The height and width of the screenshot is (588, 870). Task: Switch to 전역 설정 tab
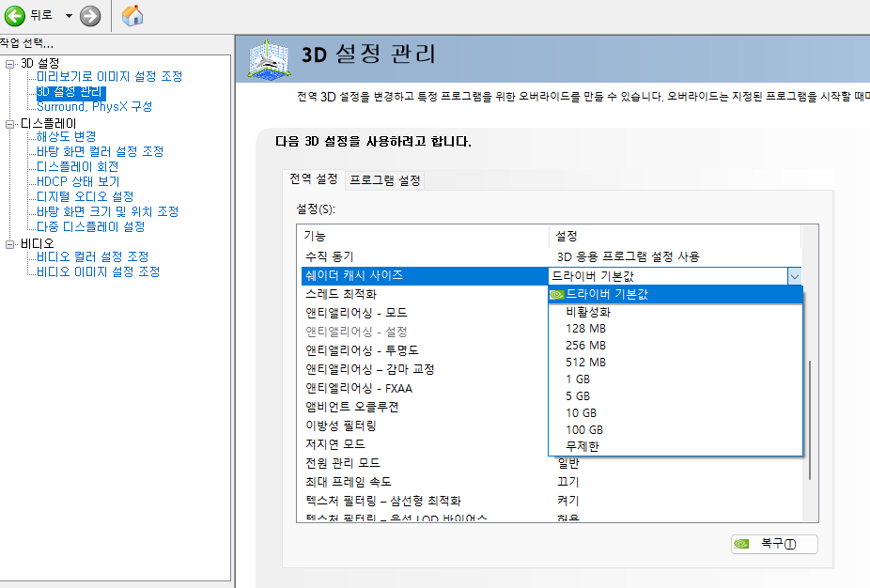tap(314, 179)
